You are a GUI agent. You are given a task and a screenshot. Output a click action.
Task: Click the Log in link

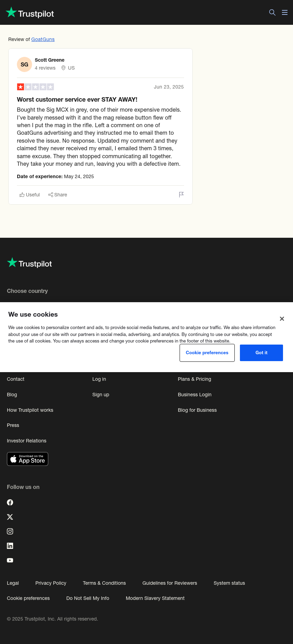click(99, 379)
